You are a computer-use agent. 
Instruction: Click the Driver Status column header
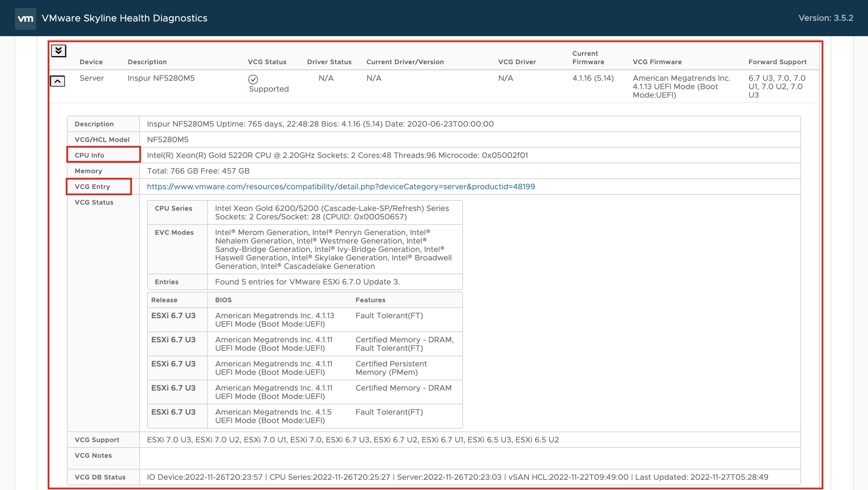point(329,62)
